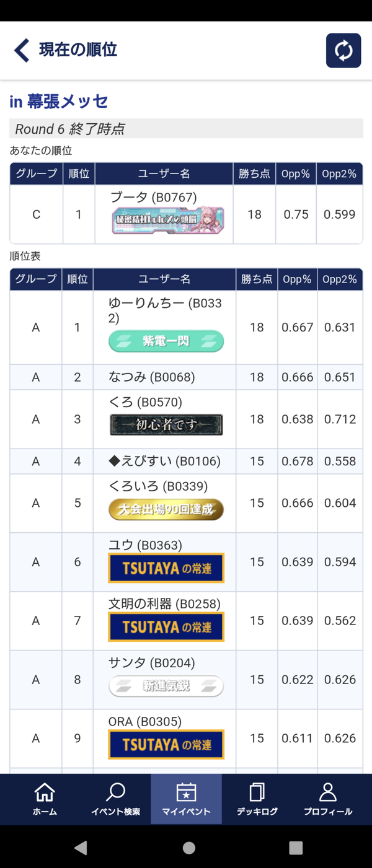Tap the Round 6 終了時点 header
The image size is (372, 868).
click(186, 129)
